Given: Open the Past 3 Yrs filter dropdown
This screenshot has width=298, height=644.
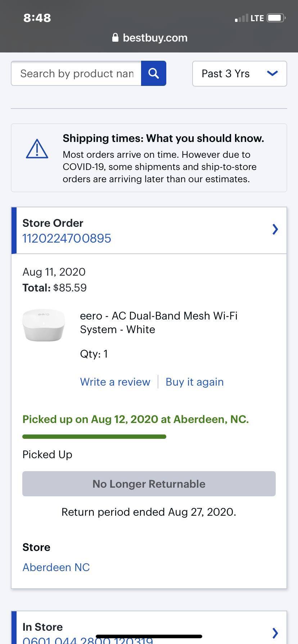Looking at the screenshot, I should pyautogui.click(x=239, y=74).
